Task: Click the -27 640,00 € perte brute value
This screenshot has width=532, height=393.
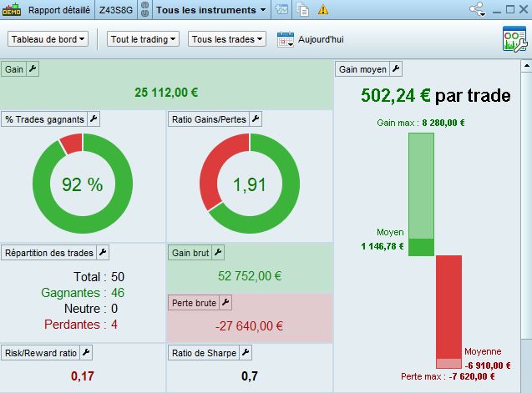Action: [x=249, y=326]
